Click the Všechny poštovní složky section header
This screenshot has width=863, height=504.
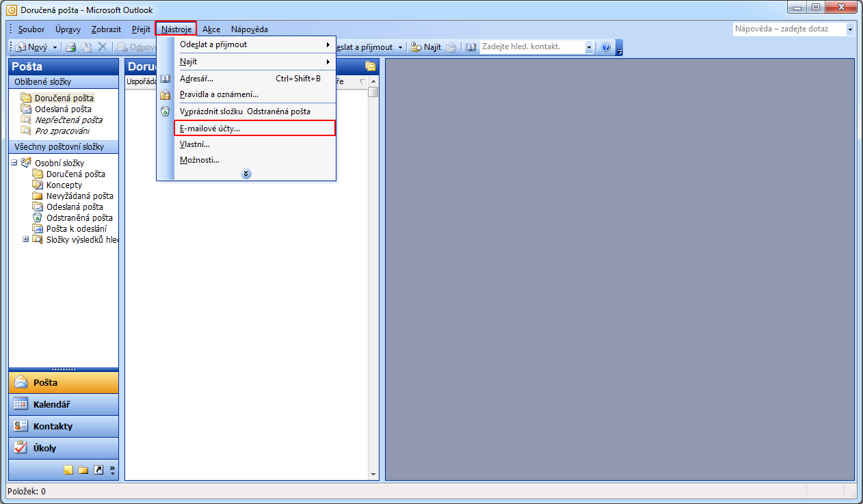tap(64, 147)
